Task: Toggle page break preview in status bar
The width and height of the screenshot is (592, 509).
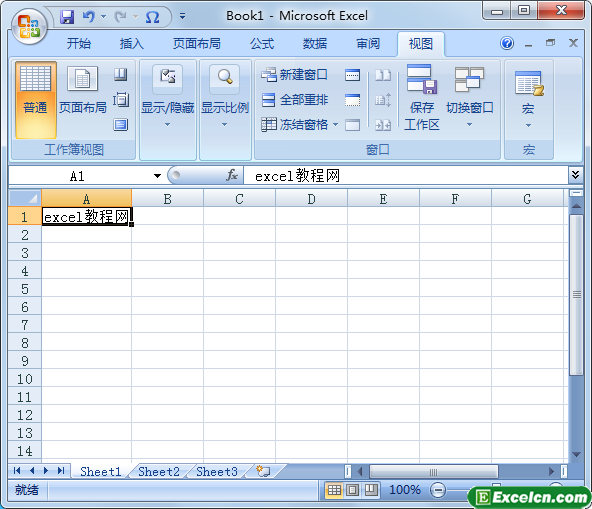Action: tap(371, 490)
